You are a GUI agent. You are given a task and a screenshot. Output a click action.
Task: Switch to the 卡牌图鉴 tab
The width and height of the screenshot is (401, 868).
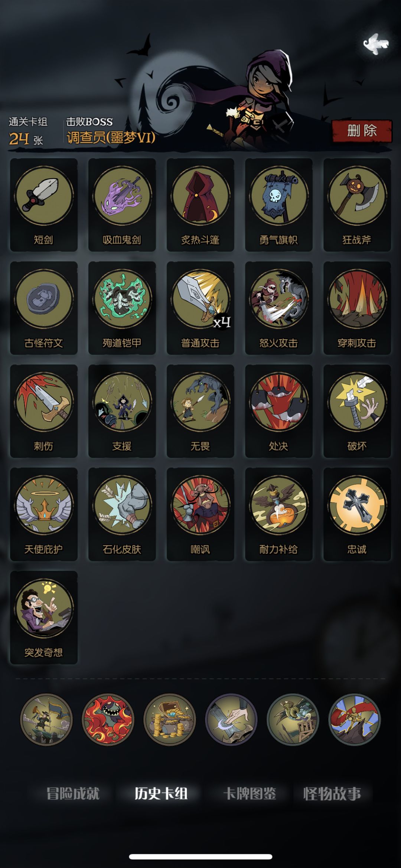tap(250, 794)
